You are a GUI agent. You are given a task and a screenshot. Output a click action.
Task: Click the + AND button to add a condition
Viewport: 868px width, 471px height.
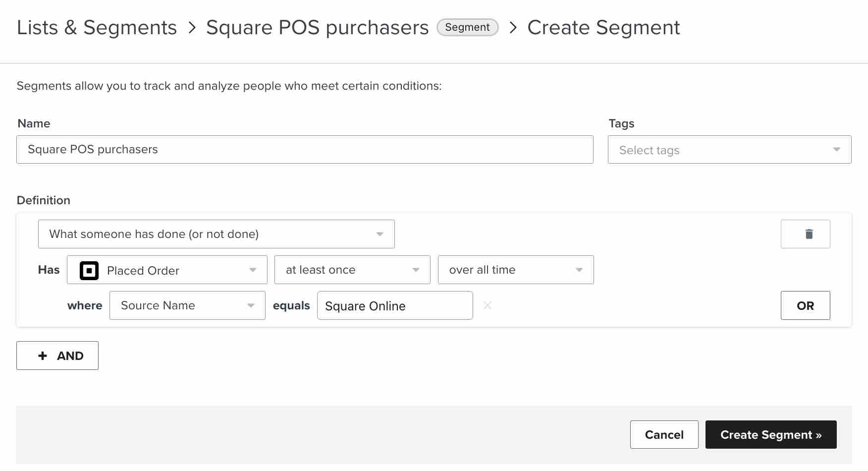pyautogui.click(x=57, y=355)
